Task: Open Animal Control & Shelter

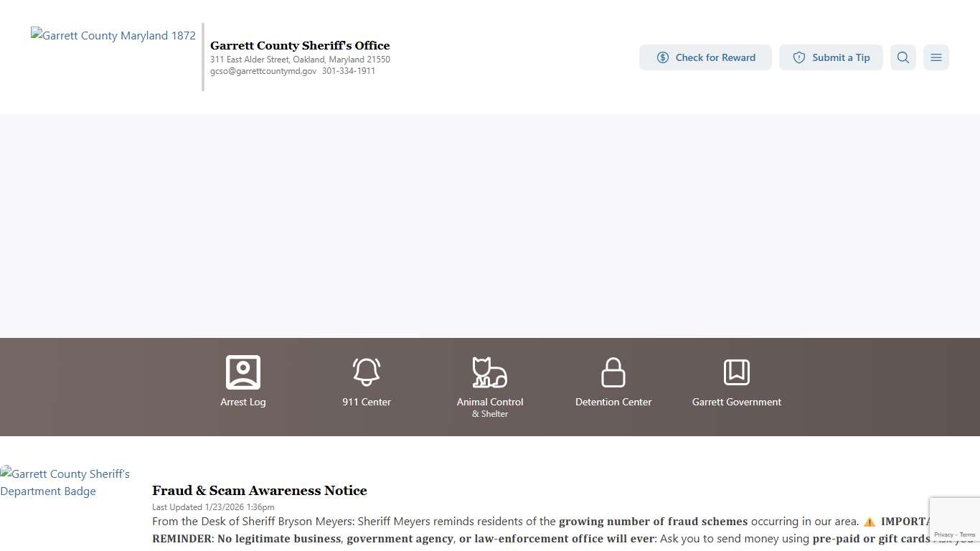Action: tap(490, 384)
